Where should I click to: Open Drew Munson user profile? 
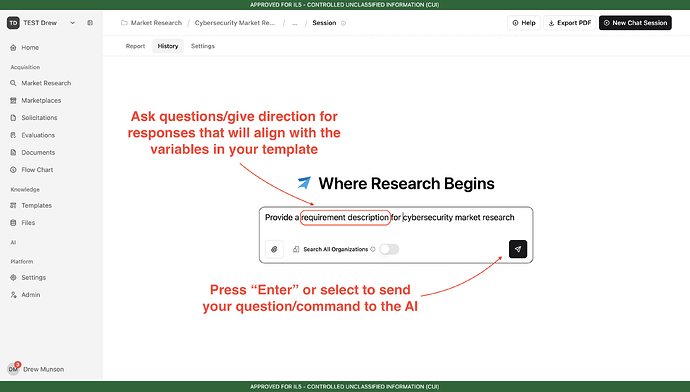44,369
